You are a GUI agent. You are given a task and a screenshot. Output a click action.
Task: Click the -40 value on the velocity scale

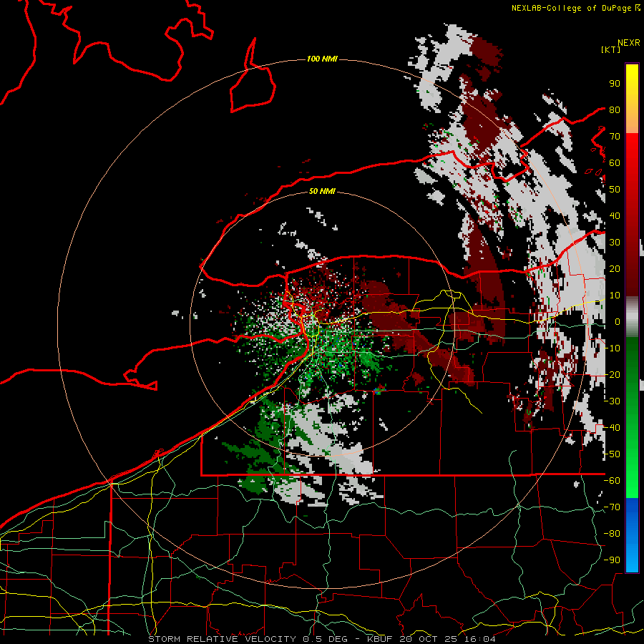(x=612, y=427)
